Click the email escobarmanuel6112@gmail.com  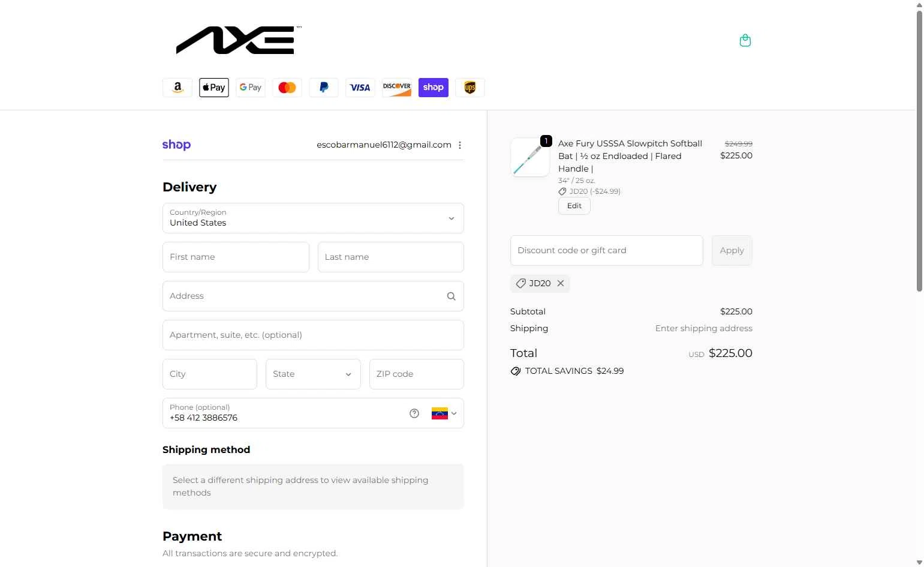pyautogui.click(x=384, y=145)
